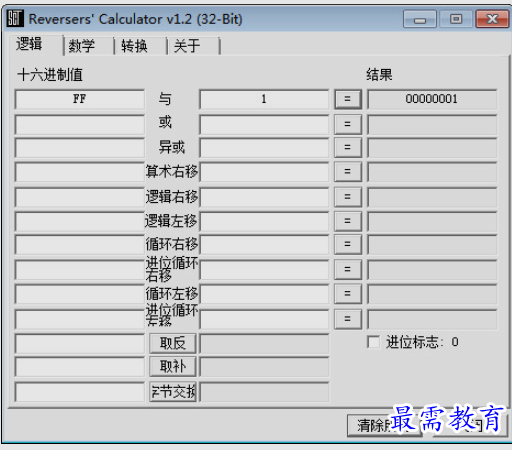The height and width of the screenshot is (450, 512).
Task: Click equals button in the 循环左移 row
Action: pyautogui.click(x=348, y=294)
